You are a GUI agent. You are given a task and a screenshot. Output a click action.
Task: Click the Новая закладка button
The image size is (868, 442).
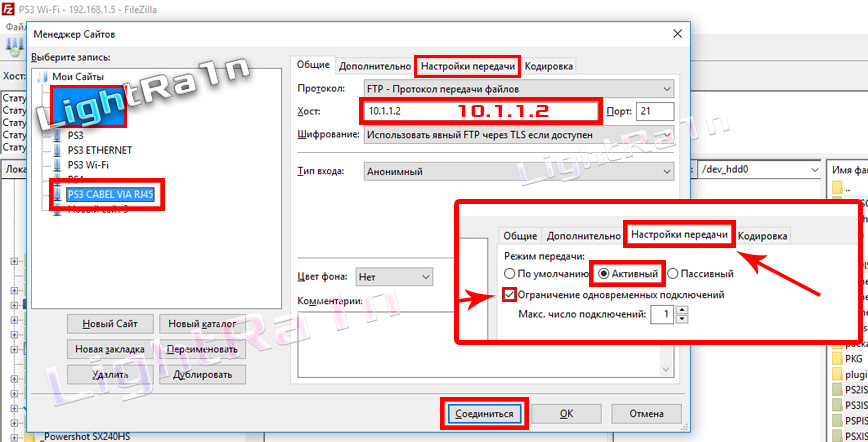(x=110, y=350)
